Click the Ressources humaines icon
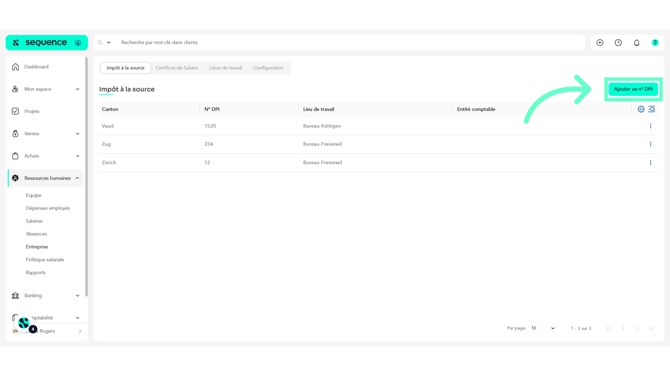 pyautogui.click(x=15, y=178)
